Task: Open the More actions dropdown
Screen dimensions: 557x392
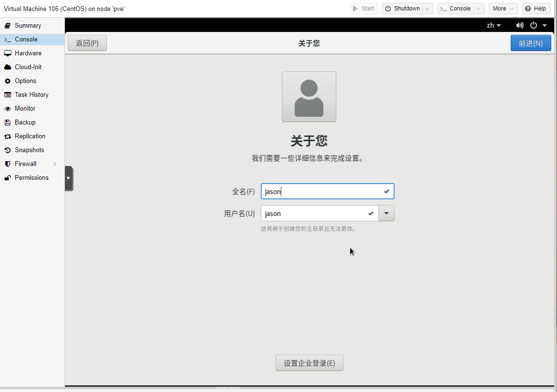Action: pos(503,9)
